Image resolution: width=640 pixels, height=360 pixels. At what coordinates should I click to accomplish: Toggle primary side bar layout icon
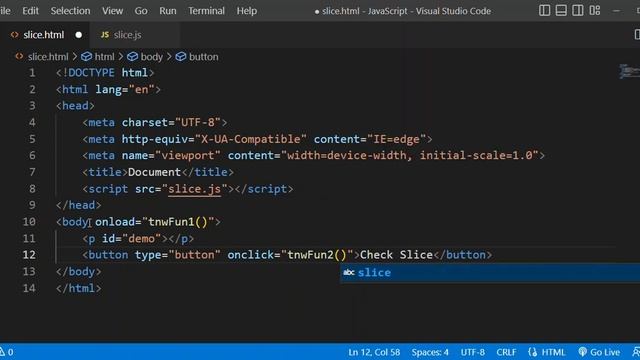click(544, 11)
